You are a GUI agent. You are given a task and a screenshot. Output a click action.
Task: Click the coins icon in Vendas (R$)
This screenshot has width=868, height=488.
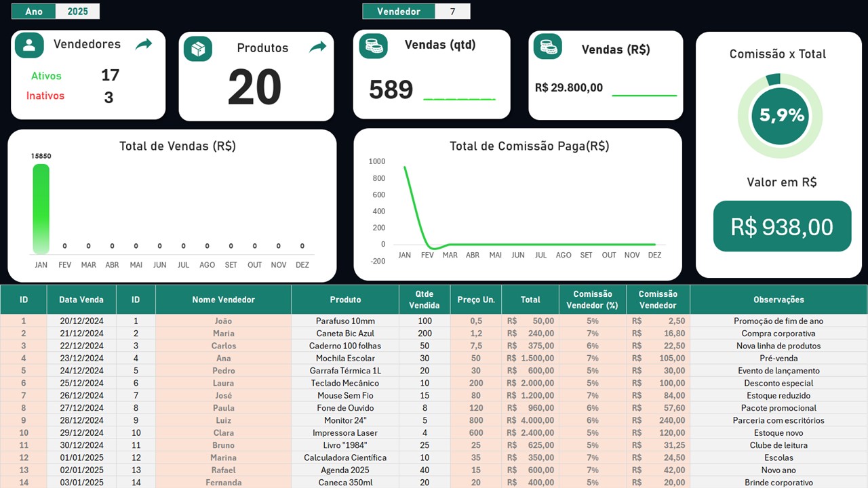[547, 47]
